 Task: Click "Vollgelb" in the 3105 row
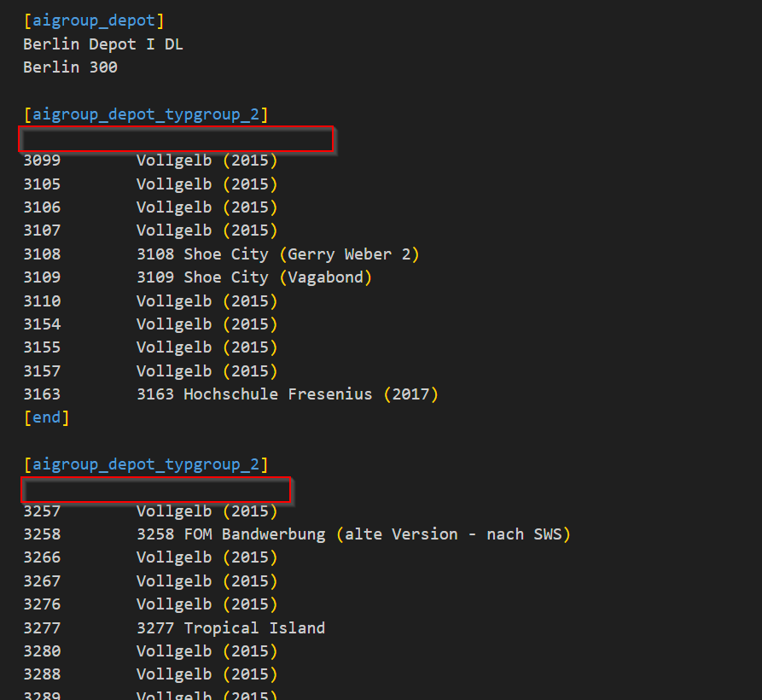[174, 184]
